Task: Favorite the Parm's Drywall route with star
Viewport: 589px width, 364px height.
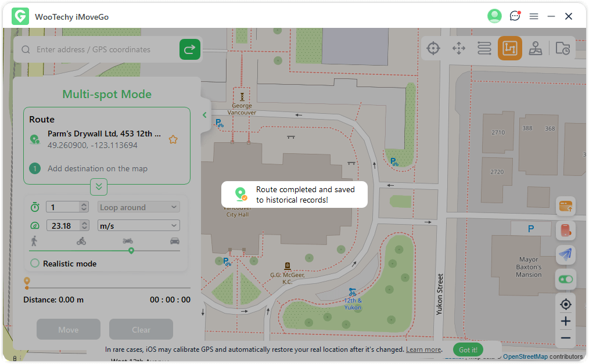Action: [173, 139]
